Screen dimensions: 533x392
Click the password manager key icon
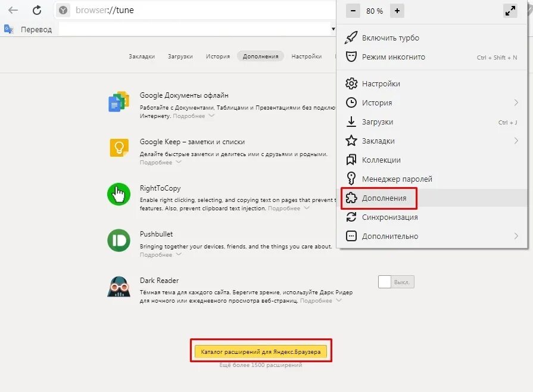[351, 179]
